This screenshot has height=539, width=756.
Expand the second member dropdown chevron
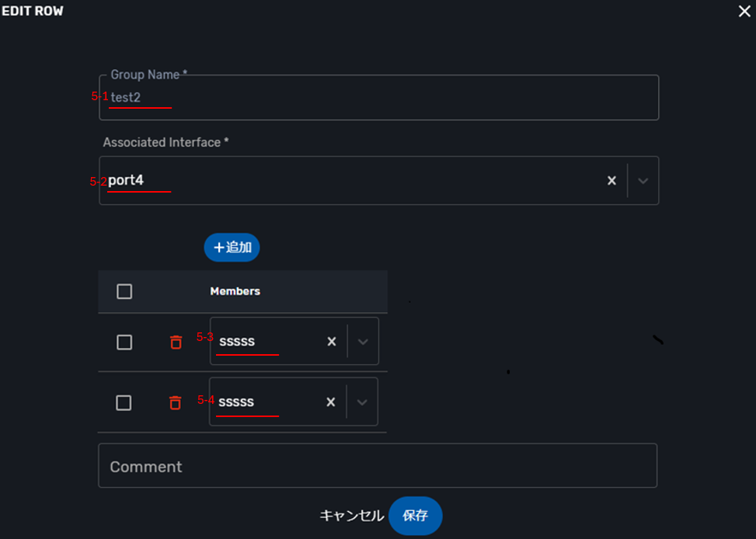[362, 402]
